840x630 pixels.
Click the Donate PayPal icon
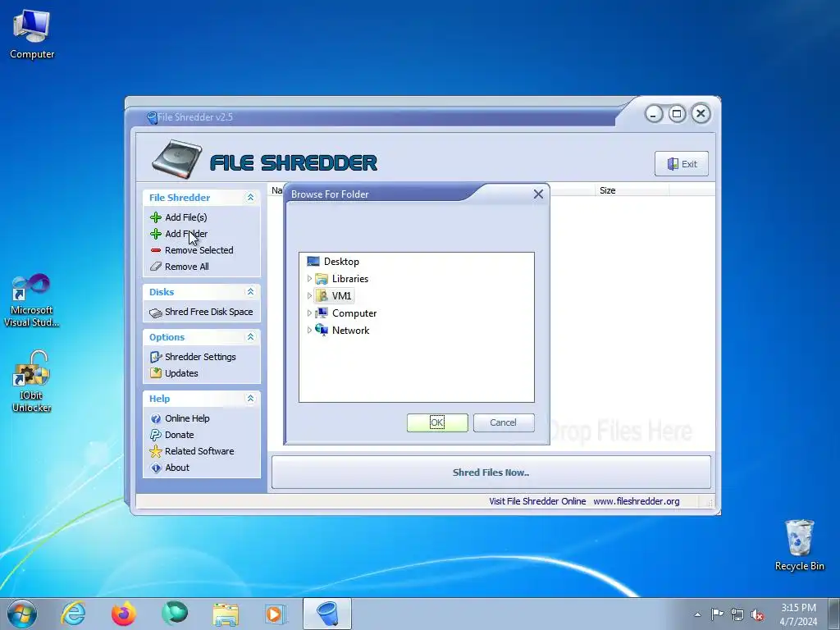coord(156,435)
